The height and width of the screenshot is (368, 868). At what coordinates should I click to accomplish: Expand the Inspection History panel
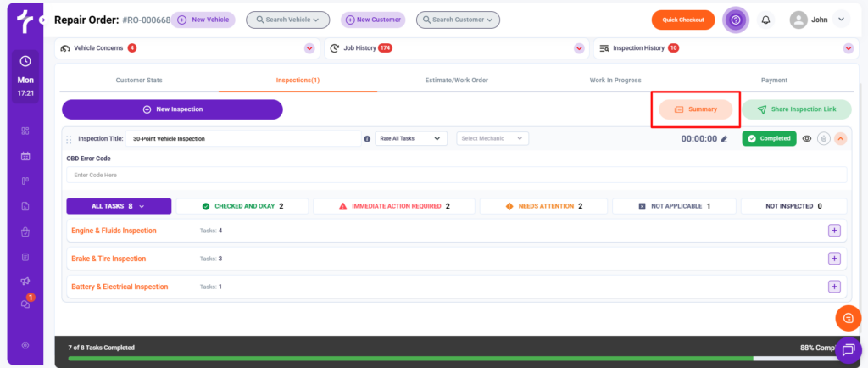click(848, 48)
